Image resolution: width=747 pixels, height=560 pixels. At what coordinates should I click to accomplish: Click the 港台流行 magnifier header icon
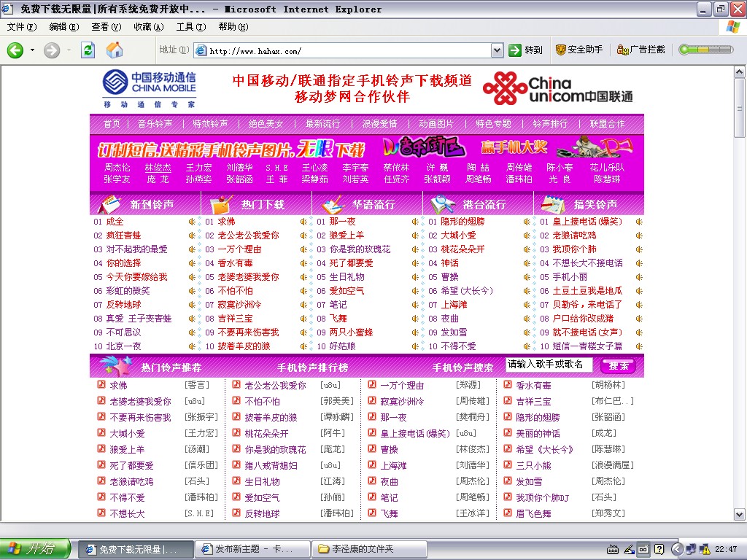pyautogui.click(x=443, y=204)
